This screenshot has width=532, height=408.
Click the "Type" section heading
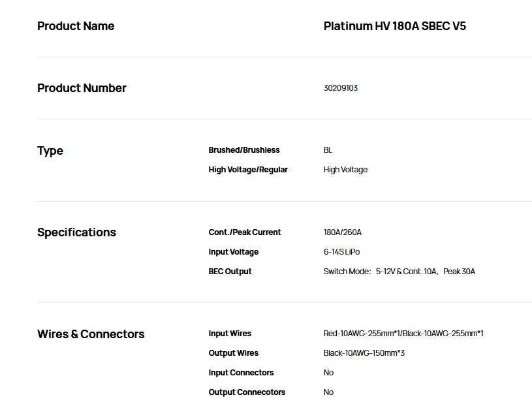[50, 151]
